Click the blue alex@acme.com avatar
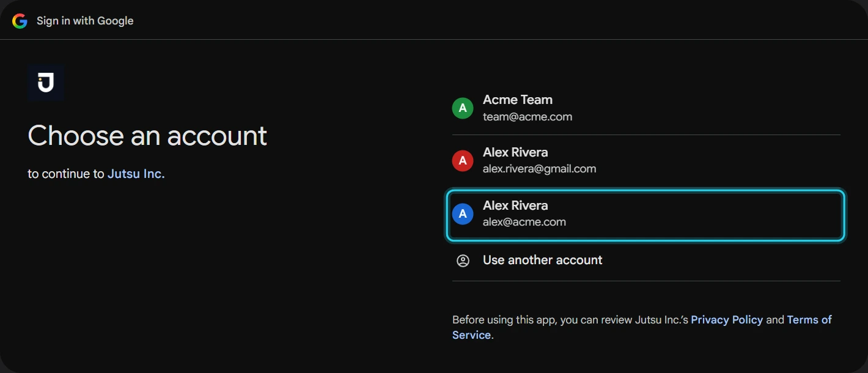The height and width of the screenshot is (373, 868). 463,214
